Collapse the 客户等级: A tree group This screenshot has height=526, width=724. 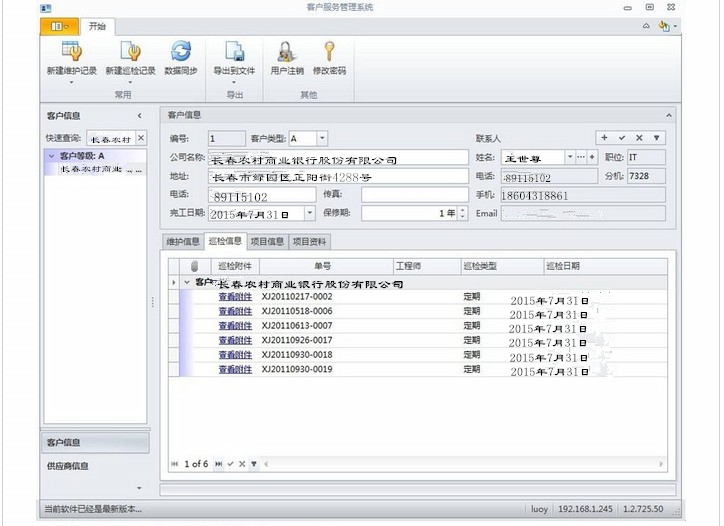pos(51,156)
